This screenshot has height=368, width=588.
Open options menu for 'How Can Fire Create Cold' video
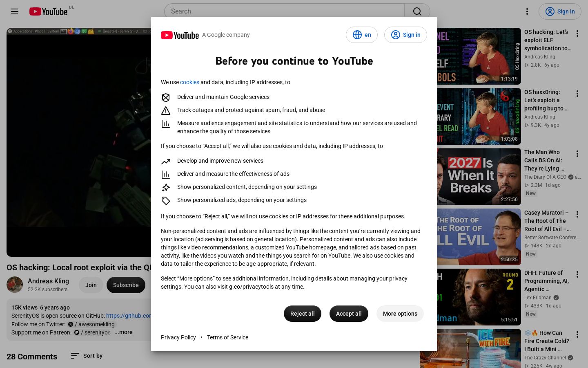coord(577,334)
